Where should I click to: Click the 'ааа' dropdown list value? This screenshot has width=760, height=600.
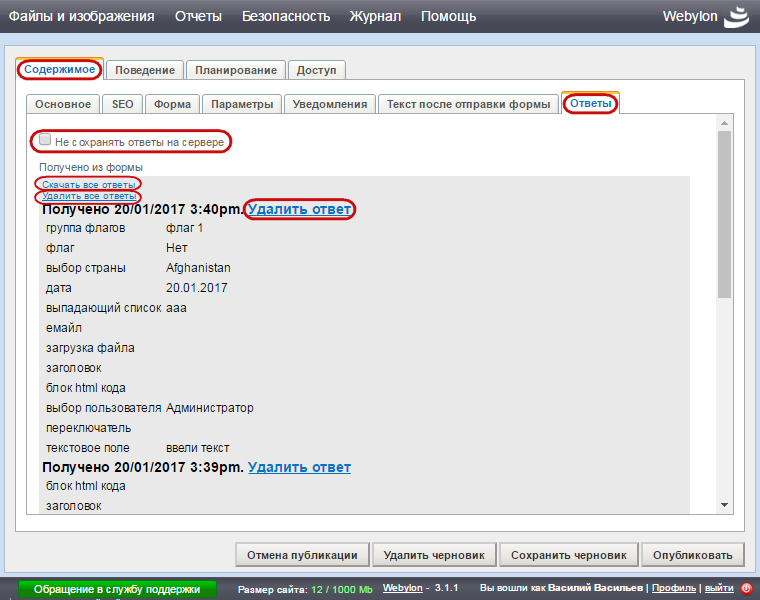click(x=176, y=308)
